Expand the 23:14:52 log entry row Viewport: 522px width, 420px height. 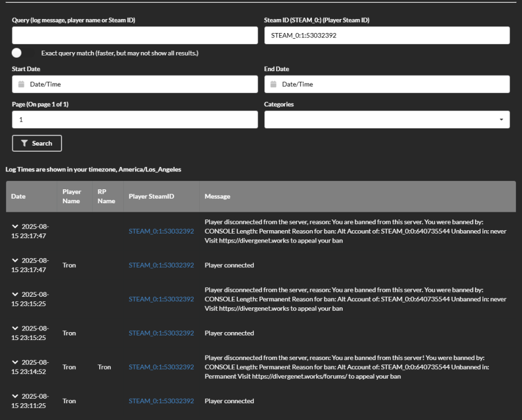15,362
